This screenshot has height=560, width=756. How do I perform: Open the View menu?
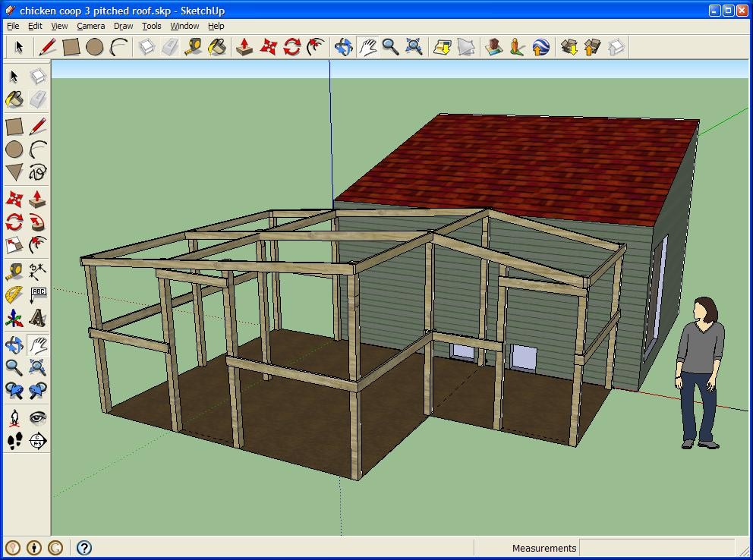coord(59,26)
